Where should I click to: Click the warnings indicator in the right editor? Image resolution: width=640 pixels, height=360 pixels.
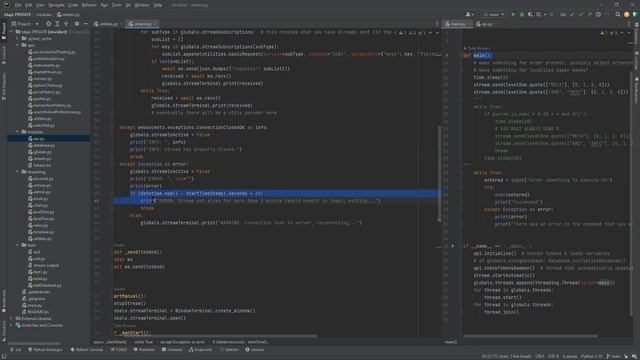[x=610, y=33]
